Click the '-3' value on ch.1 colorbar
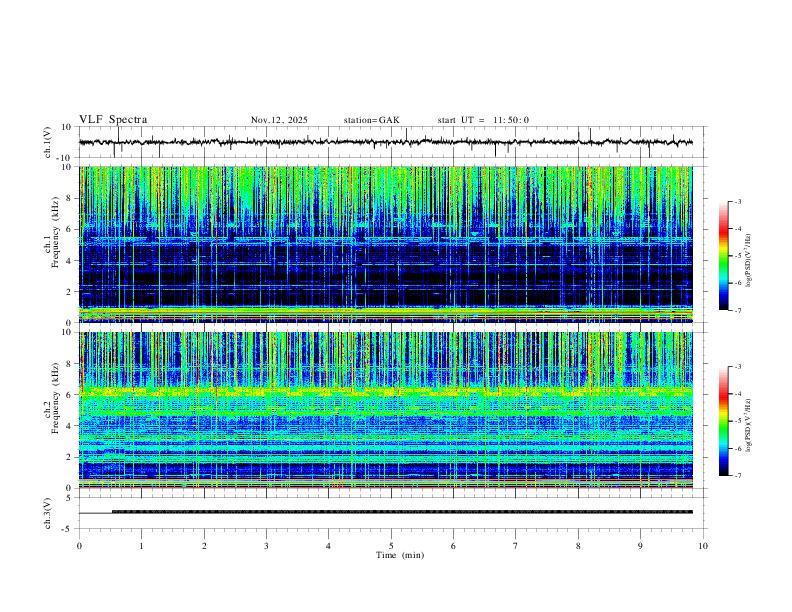 coord(738,201)
